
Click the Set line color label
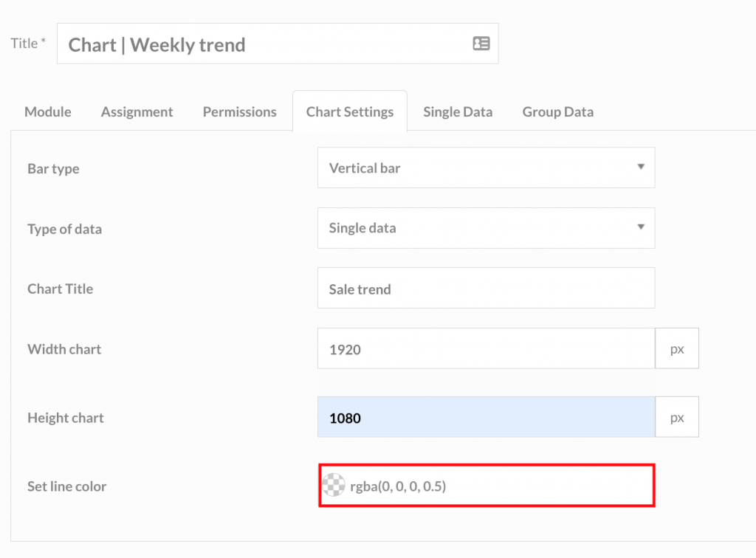[x=67, y=486]
